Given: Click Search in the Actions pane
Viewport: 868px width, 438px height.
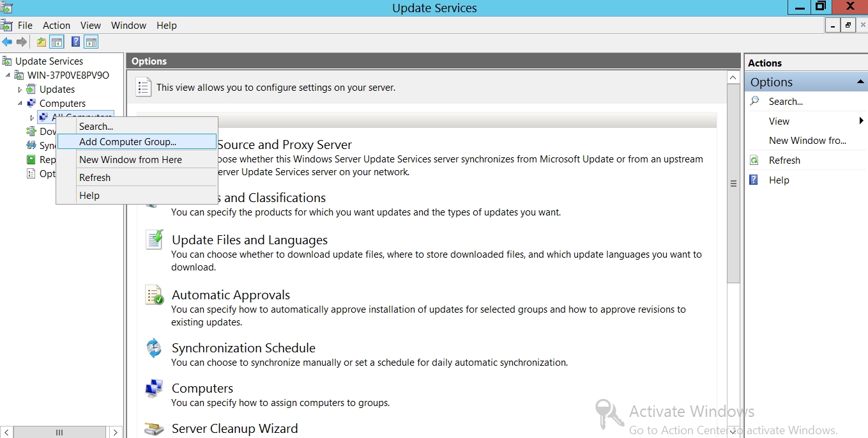Looking at the screenshot, I should (x=786, y=102).
